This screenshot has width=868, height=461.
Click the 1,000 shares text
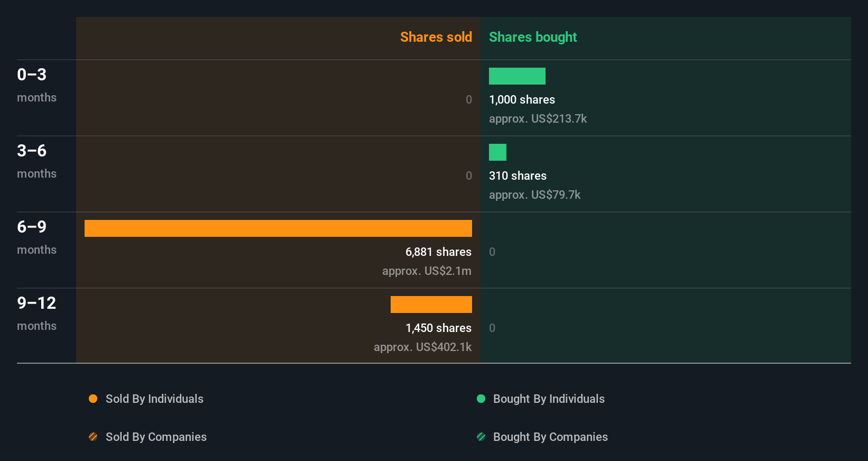(522, 99)
